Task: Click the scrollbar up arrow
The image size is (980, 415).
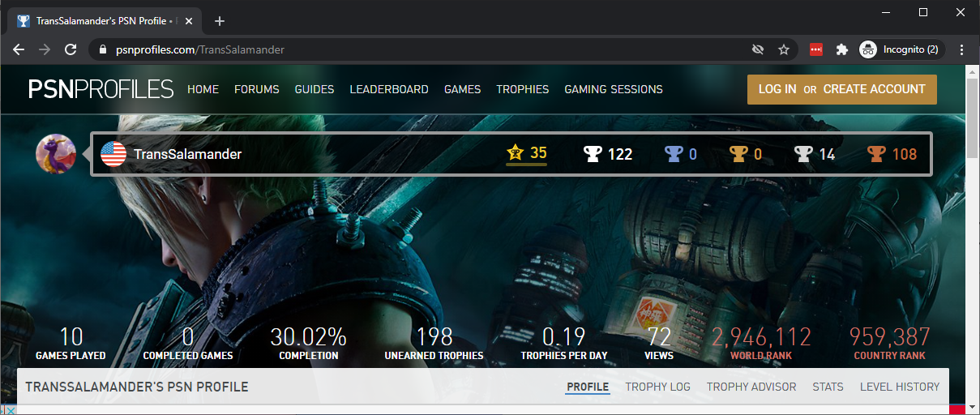Action: click(973, 71)
